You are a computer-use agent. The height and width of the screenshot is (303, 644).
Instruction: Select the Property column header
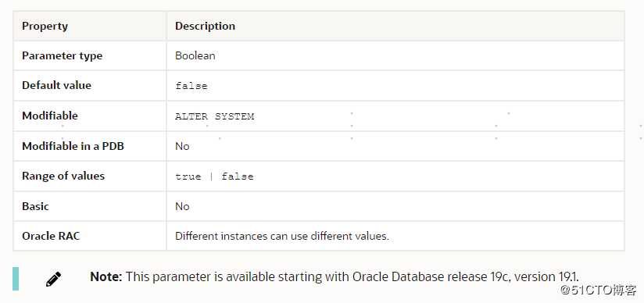click(x=45, y=26)
